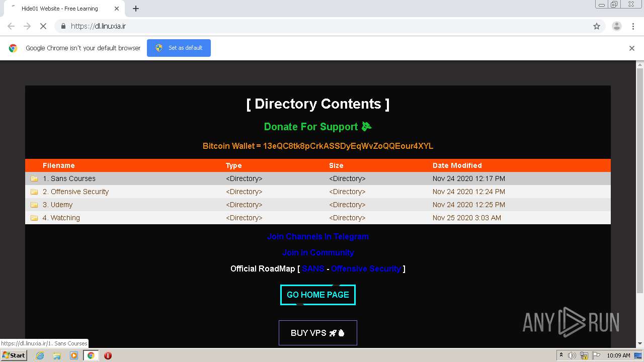The image size is (644, 362).
Task: Bookmark this page with the star icon
Action: click(x=597, y=26)
